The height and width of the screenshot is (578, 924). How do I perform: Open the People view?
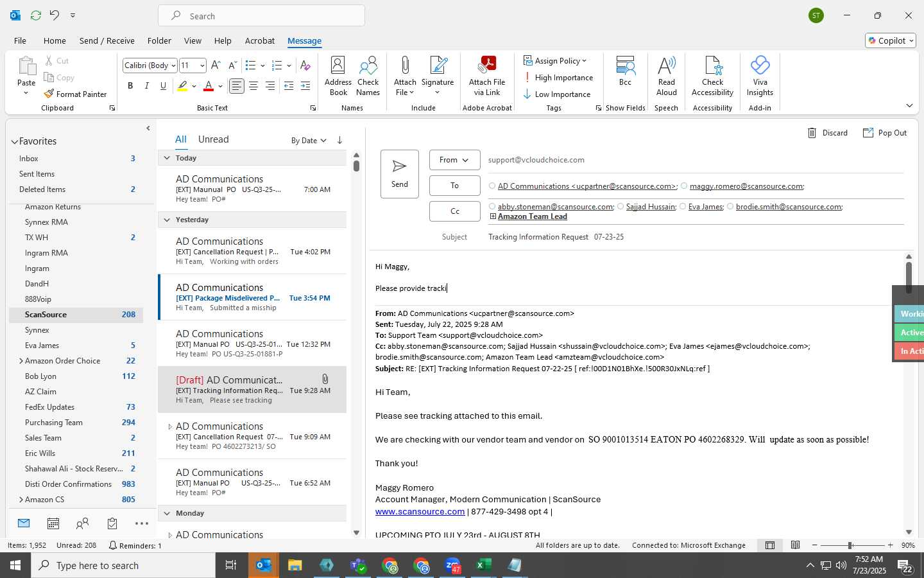coord(82,523)
